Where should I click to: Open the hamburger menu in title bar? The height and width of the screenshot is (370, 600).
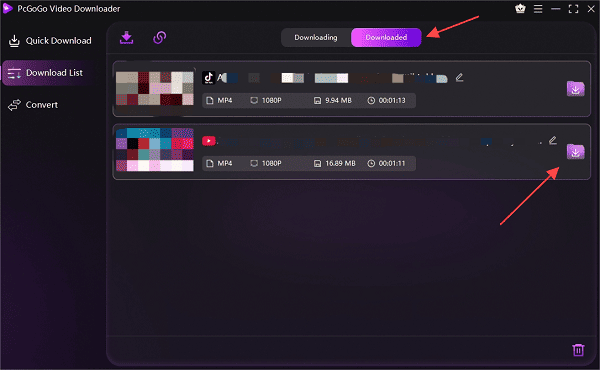[x=538, y=9]
